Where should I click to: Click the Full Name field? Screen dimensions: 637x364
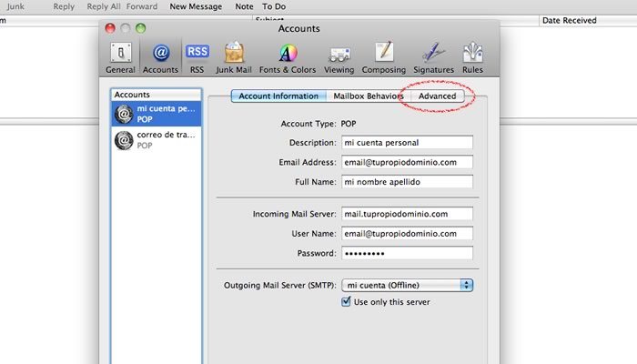407,182
